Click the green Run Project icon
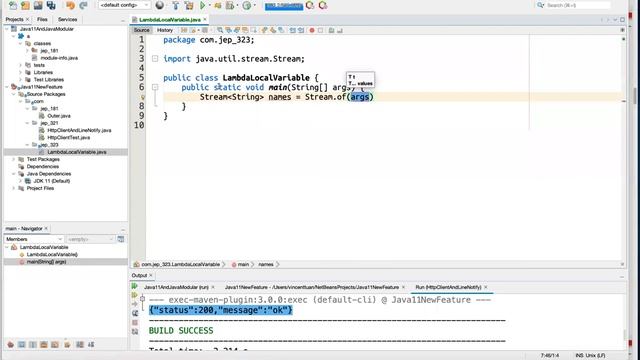 pyautogui.click(x=202, y=5)
